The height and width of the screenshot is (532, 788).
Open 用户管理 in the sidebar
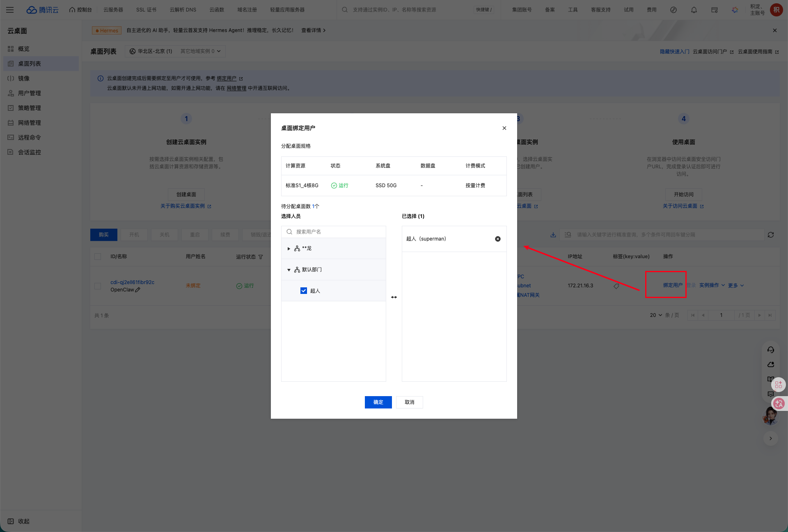(29, 93)
